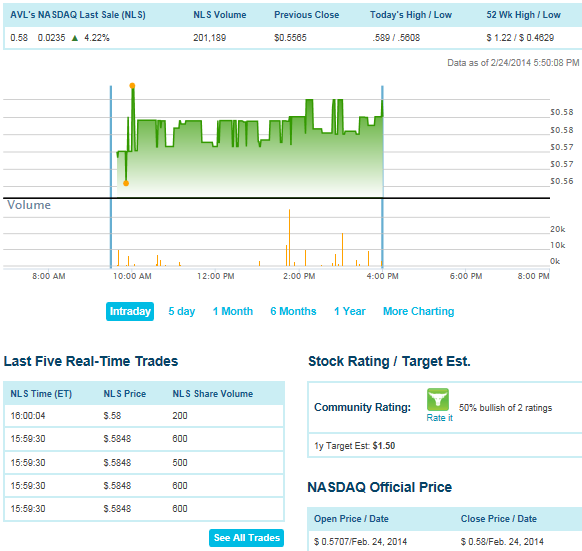Select the Intraday chart tab
Screen dimensions: 582x551
click(x=130, y=311)
